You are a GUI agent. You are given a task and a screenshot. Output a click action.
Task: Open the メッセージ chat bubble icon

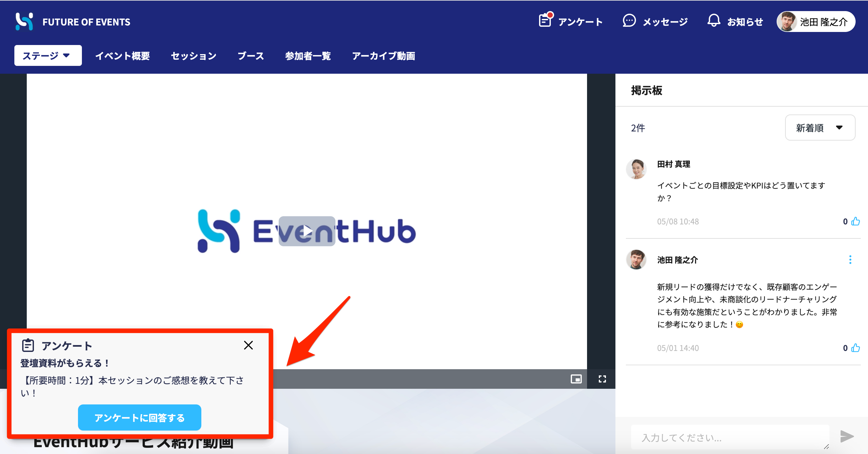[x=629, y=21]
